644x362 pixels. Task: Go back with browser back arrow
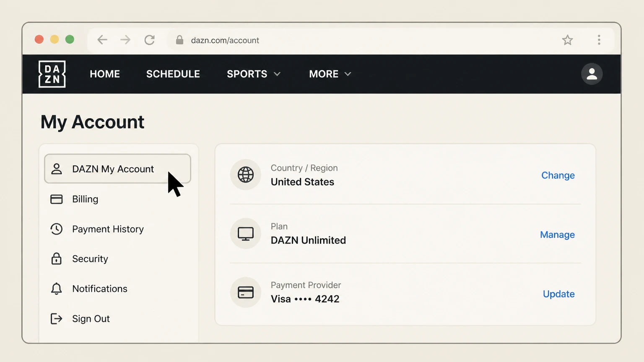[102, 40]
